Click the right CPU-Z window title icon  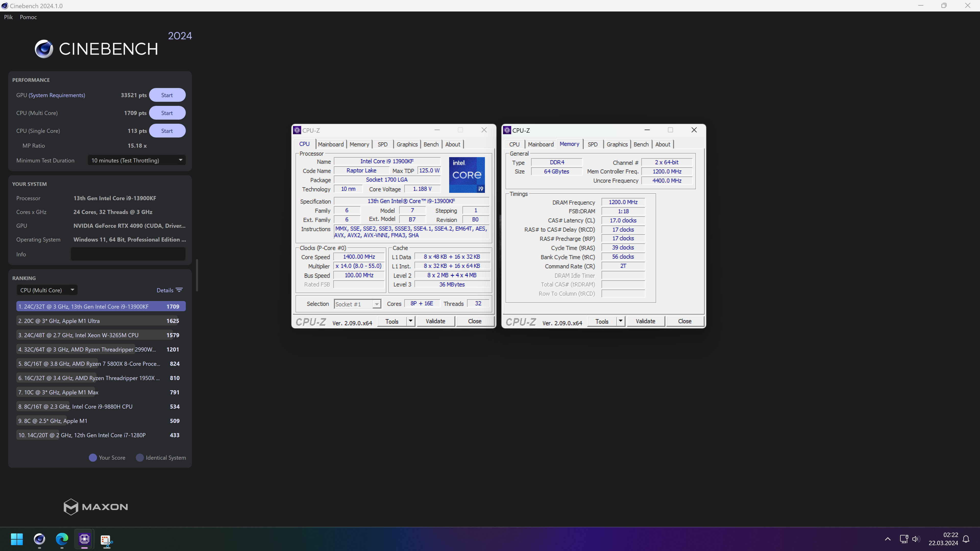click(507, 130)
